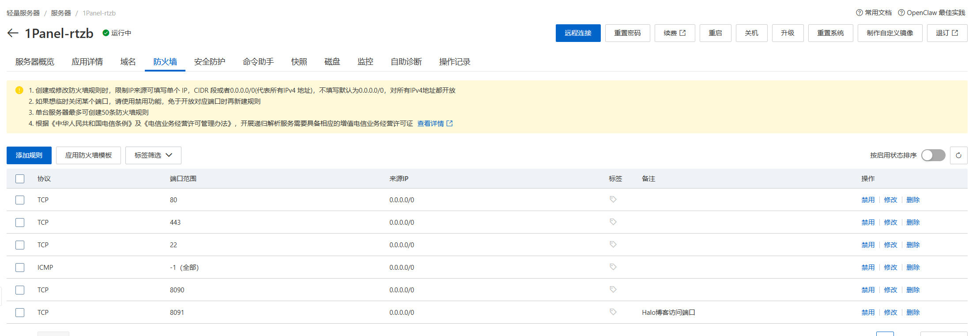The image size is (980, 336).
Task: Open the 退订 unsubscribe button
Action: click(x=947, y=33)
